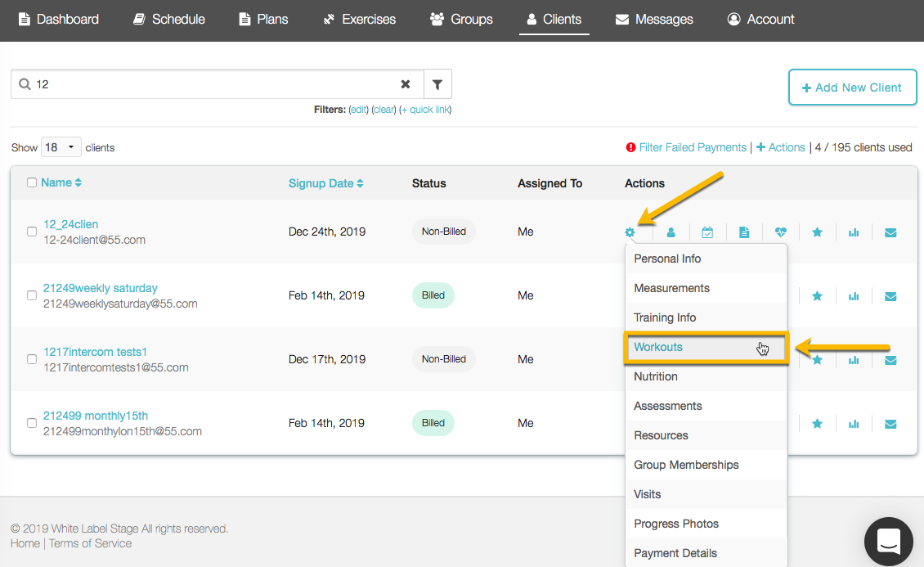The image size is (924, 567).
Task: Check the box for 212499 monthly15th
Action: point(32,423)
